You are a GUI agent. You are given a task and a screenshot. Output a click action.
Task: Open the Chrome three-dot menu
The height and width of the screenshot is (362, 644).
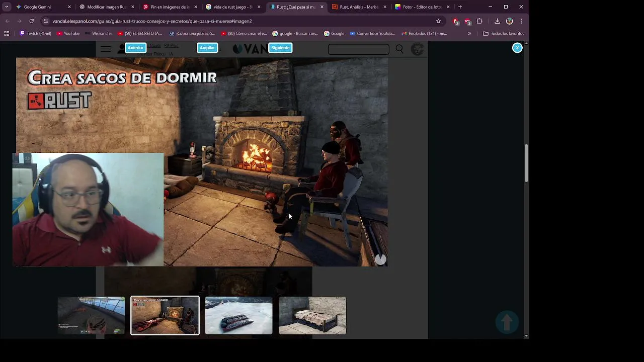521,21
